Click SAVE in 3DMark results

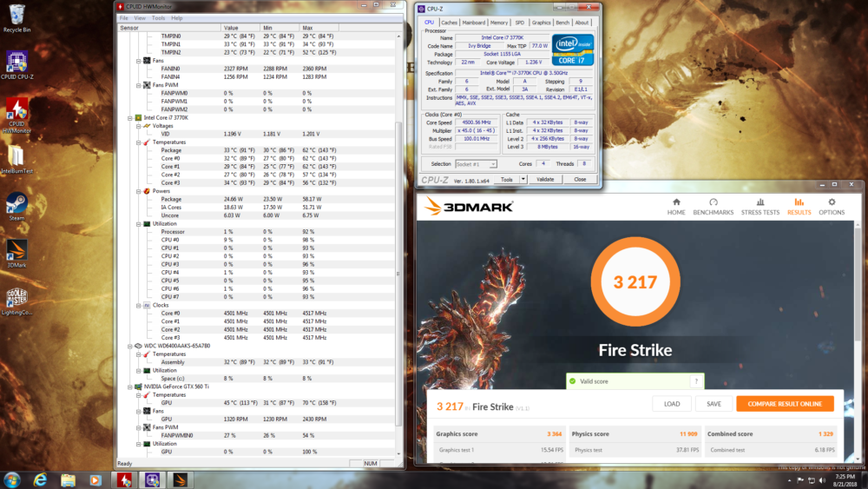pos(713,404)
